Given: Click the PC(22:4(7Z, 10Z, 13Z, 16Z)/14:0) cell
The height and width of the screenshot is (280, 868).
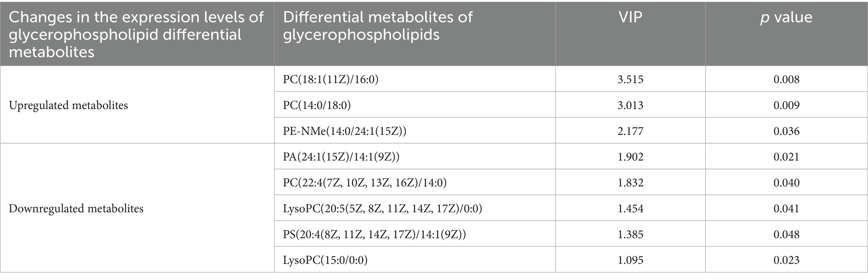Looking at the screenshot, I should [365, 183].
